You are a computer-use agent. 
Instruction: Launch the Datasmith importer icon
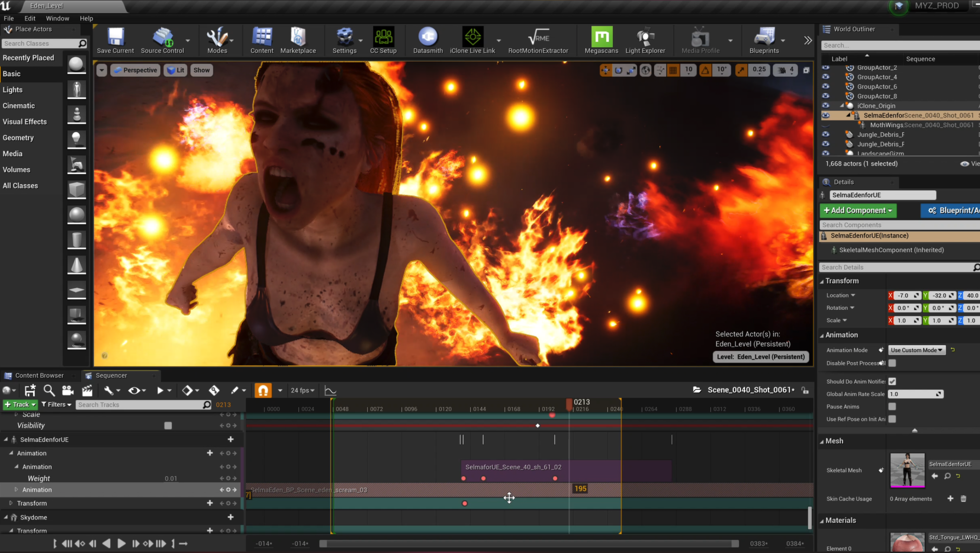[428, 40]
